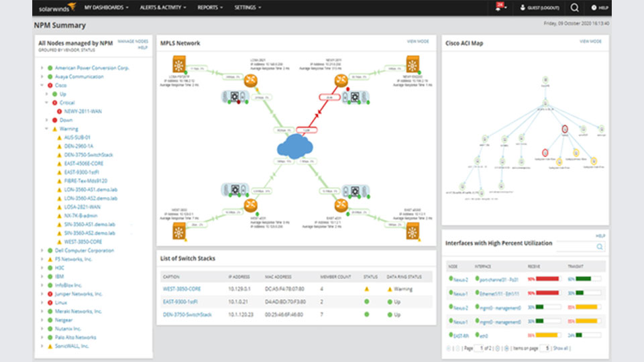This screenshot has height=362, width=644.
Task: Click the orange switch icon in MPLS map's lower-left corner
Action: (178, 231)
